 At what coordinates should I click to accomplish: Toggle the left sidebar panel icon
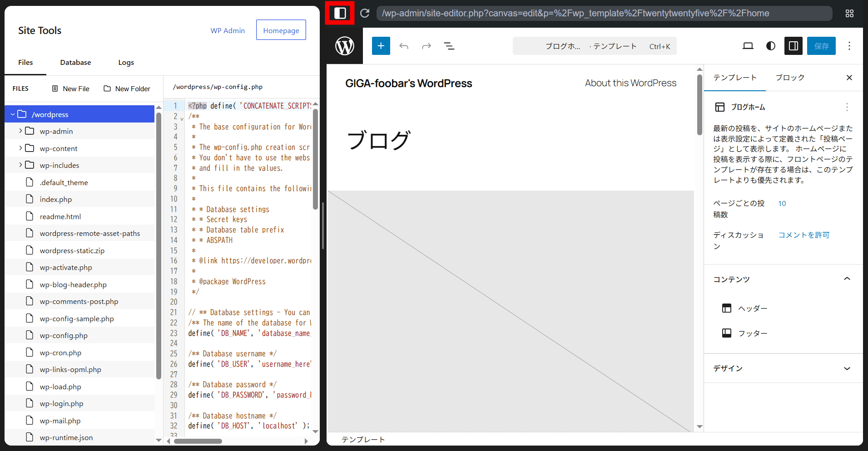340,13
